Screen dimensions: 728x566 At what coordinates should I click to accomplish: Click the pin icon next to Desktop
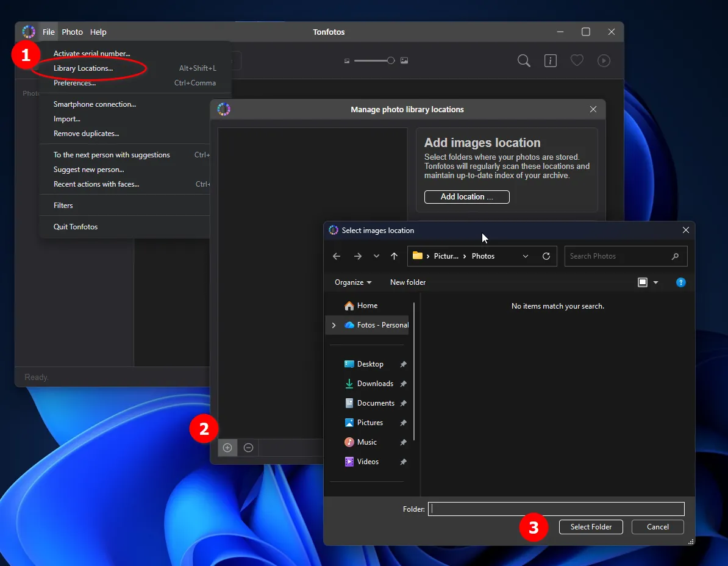(403, 365)
